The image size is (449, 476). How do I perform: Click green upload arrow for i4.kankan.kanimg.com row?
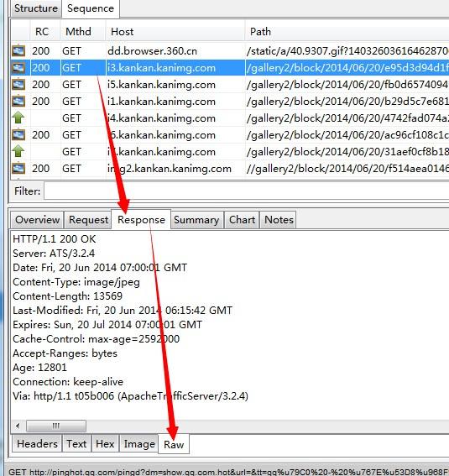[x=18, y=118]
